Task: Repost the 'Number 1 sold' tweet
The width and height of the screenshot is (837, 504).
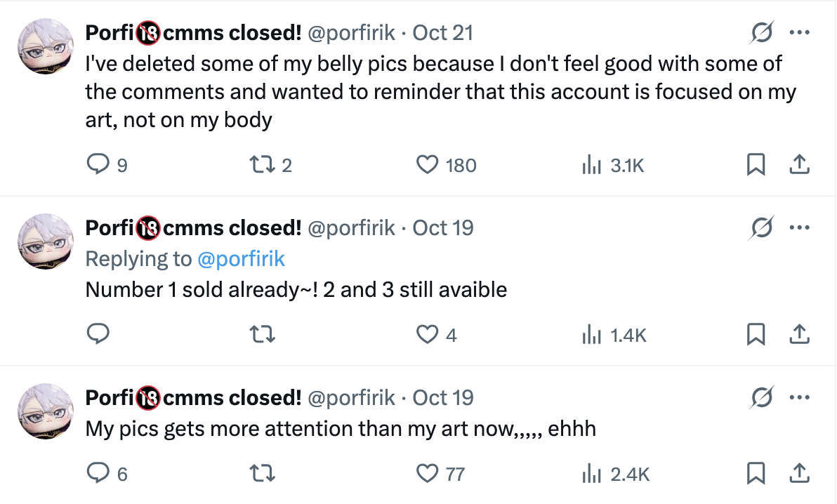Action: 262,335
